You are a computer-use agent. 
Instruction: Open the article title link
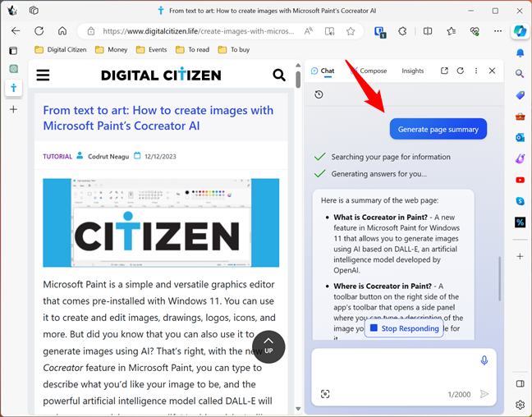[x=158, y=118]
